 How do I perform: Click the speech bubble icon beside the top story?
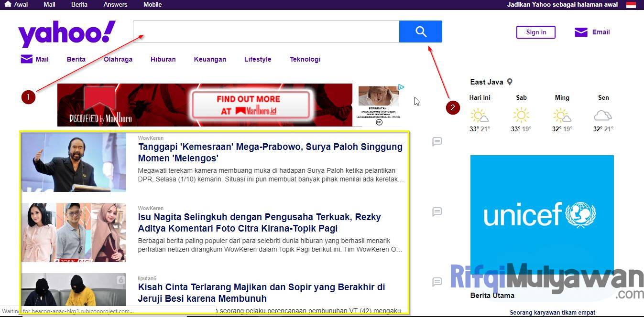pos(437,141)
